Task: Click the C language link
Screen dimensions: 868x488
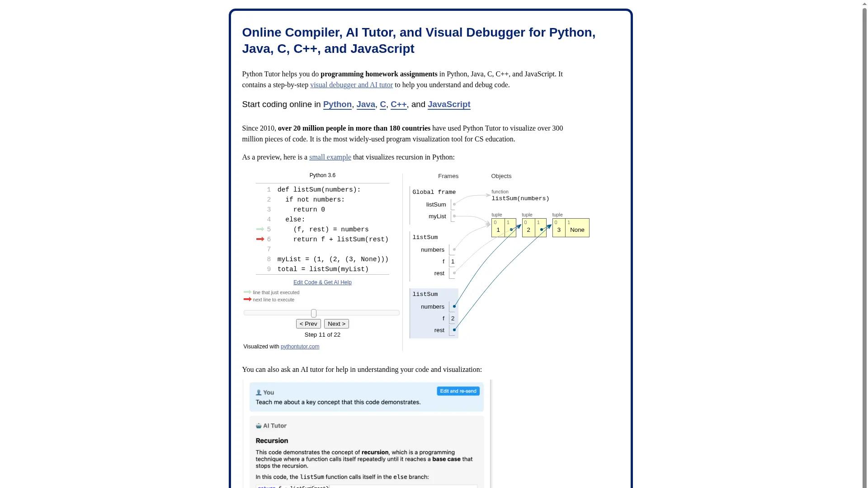Action: (x=382, y=104)
